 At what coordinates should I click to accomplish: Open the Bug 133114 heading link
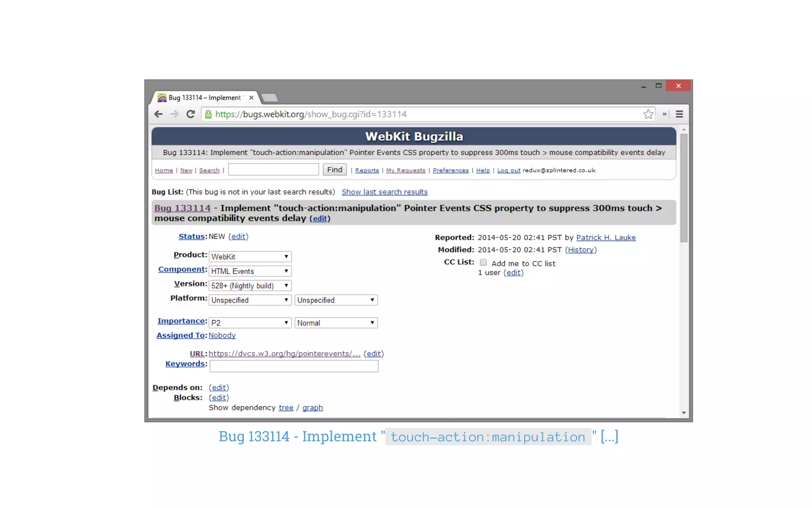click(x=182, y=208)
